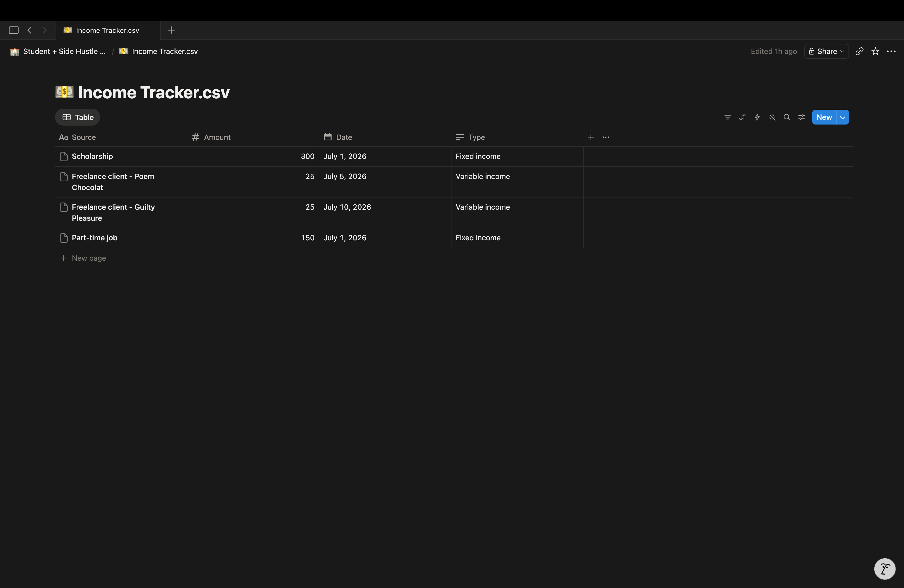The image size is (904, 588).
Task: Expand the New button dropdown arrow
Action: (842, 117)
